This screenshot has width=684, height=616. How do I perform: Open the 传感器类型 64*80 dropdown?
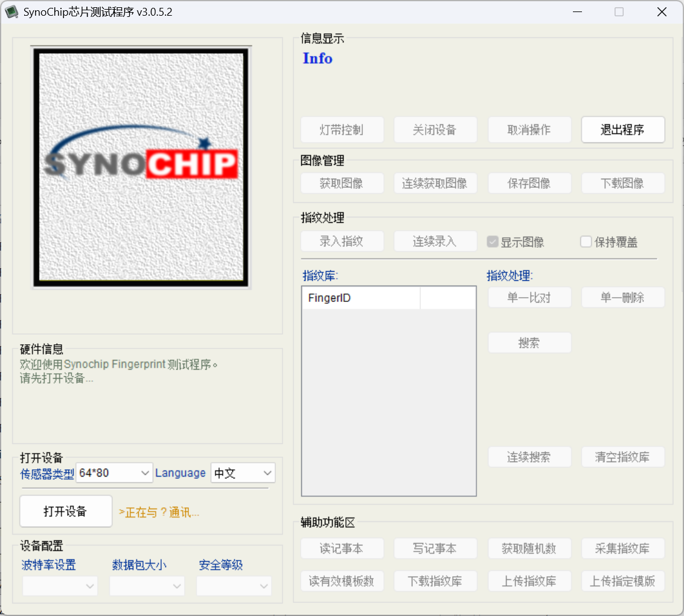click(x=114, y=473)
